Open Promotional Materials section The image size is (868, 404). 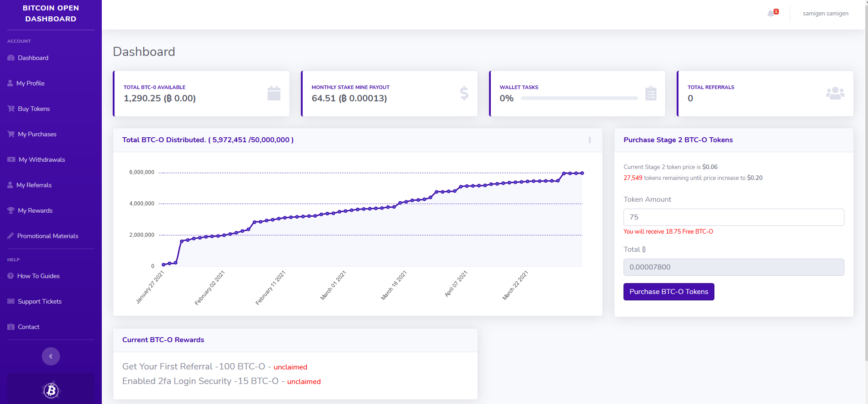click(x=48, y=236)
